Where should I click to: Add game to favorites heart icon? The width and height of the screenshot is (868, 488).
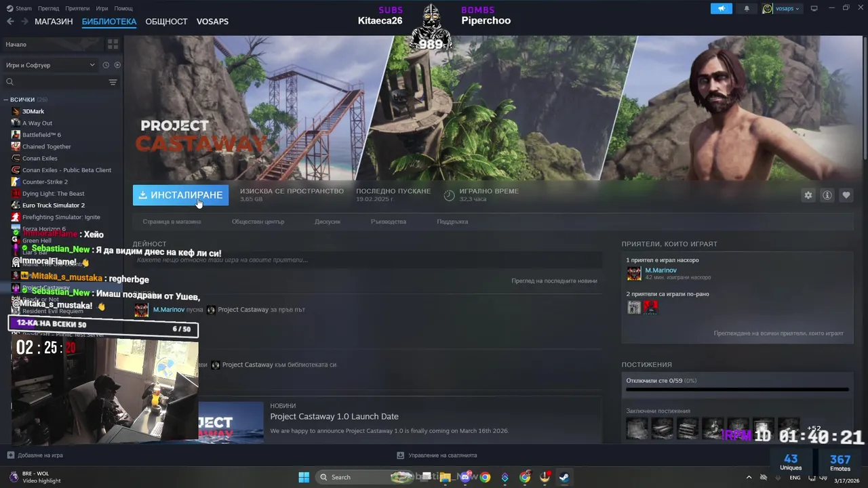point(846,195)
